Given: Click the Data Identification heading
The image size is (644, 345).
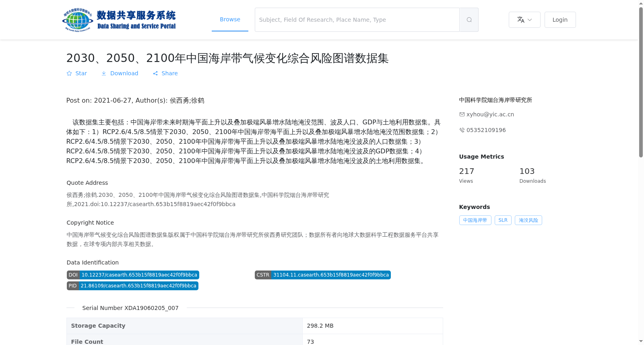Looking at the screenshot, I should coord(93,262).
